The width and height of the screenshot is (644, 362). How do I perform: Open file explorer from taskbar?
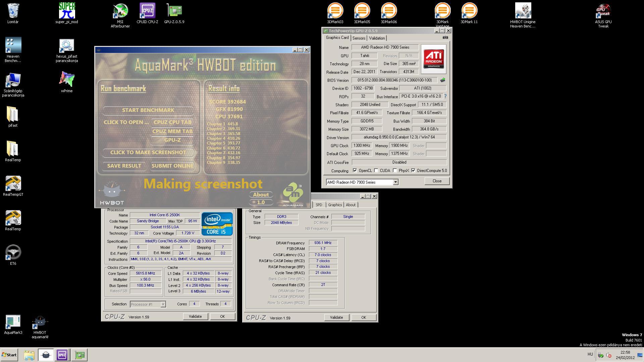click(x=29, y=355)
